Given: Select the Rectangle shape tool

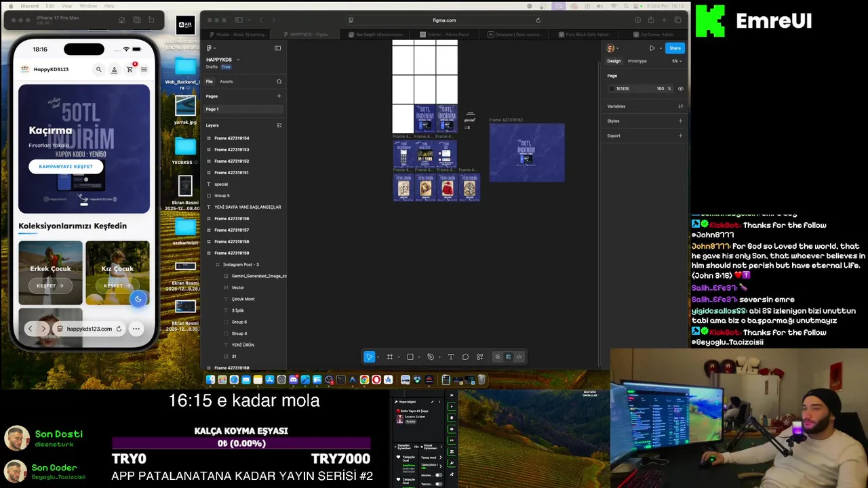Looking at the screenshot, I should [x=410, y=357].
